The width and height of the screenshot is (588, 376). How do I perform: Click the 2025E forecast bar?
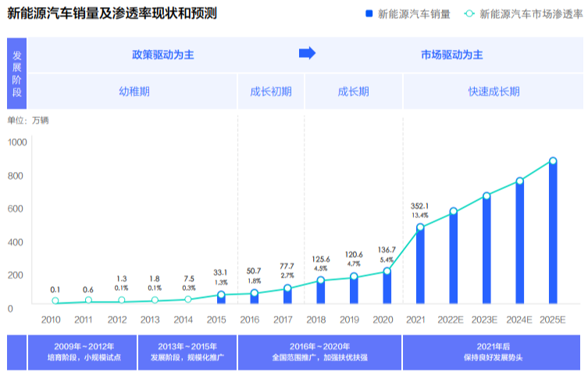[x=553, y=232]
